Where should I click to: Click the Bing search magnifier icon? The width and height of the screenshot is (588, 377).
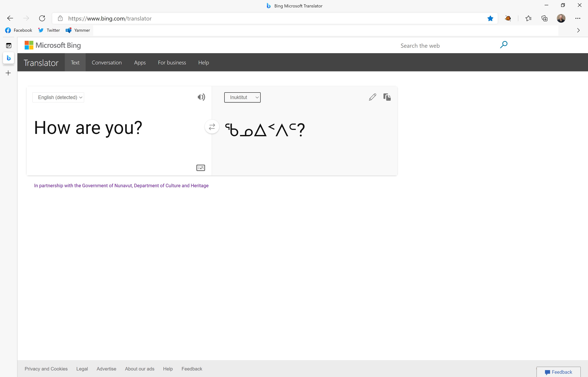(503, 45)
